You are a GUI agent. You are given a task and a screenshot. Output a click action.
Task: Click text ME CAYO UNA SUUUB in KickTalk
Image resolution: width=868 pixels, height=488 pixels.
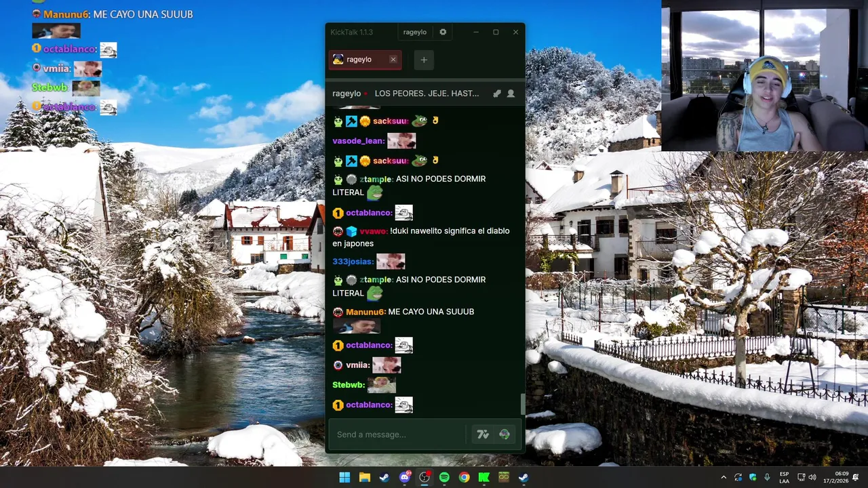pos(431,312)
